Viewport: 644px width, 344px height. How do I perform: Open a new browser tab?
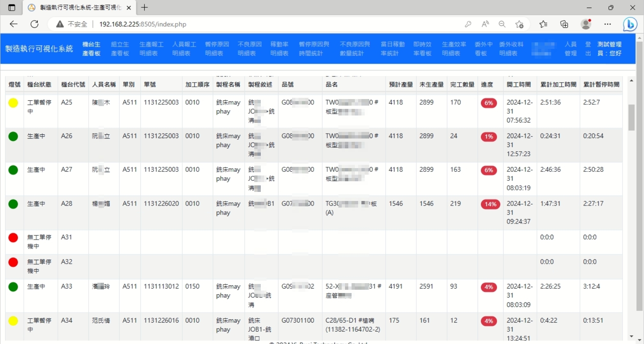point(144,7)
